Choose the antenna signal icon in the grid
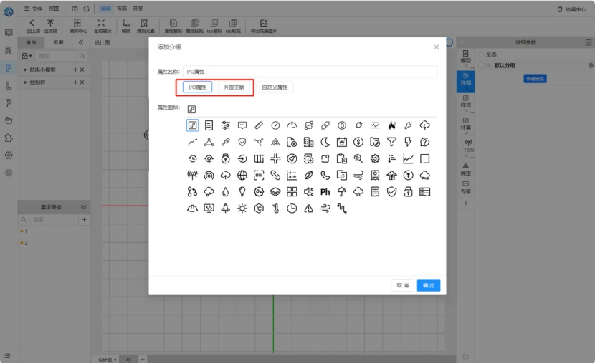595x364 pixels. 192,175
